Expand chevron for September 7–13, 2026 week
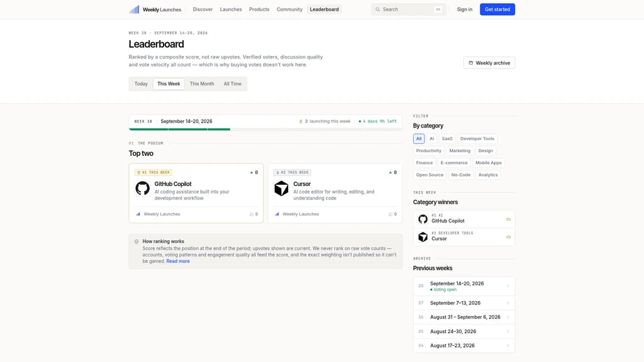The image size is (644, 362). pyautogui.click(x=508, y=304)
